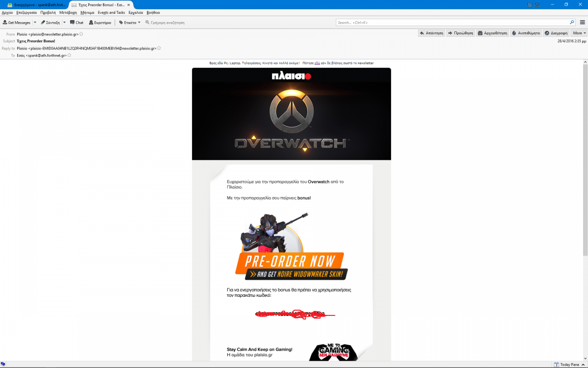
Task: Click the magnifier icon in the search box
Action: point(572,23)
